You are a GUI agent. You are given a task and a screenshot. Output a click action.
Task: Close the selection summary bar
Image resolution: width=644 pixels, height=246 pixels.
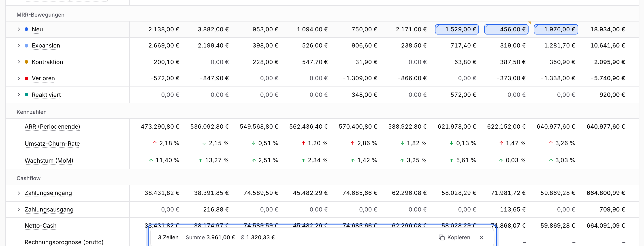(482, 237)
